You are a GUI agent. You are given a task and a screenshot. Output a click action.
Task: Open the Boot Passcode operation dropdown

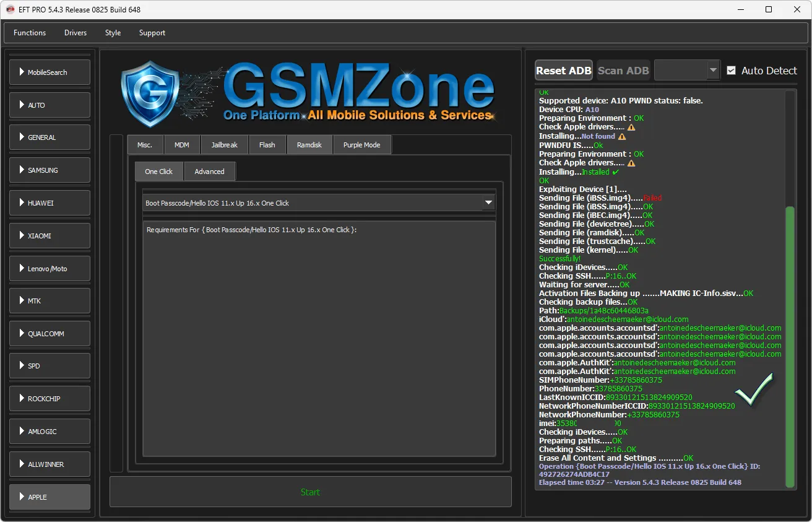tap(488, 203)
